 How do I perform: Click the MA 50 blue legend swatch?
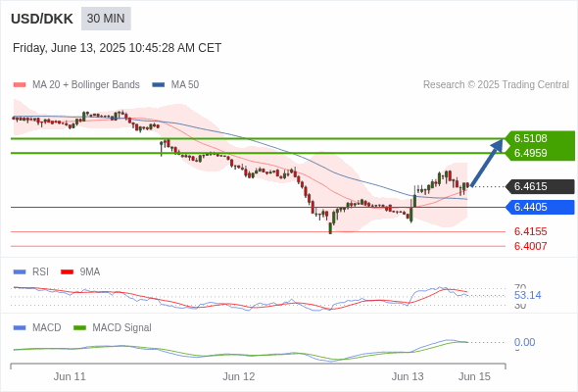pyautogui.click(x=159, y=85)
